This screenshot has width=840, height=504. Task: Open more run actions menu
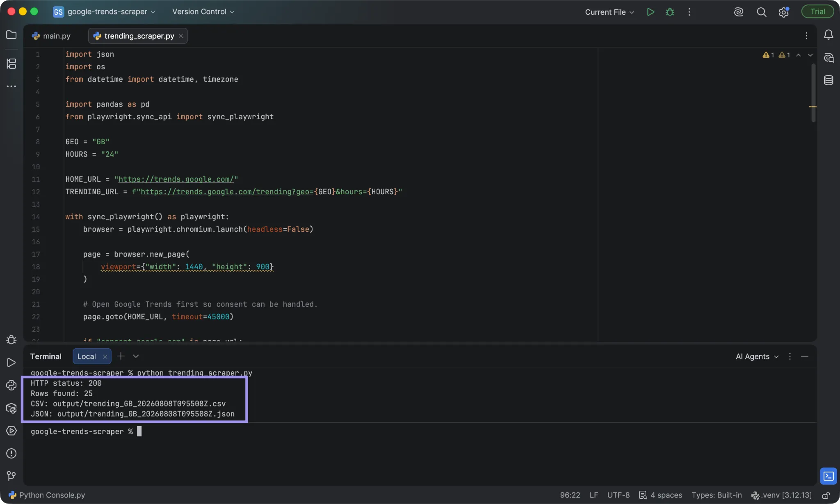coord(689,12)
